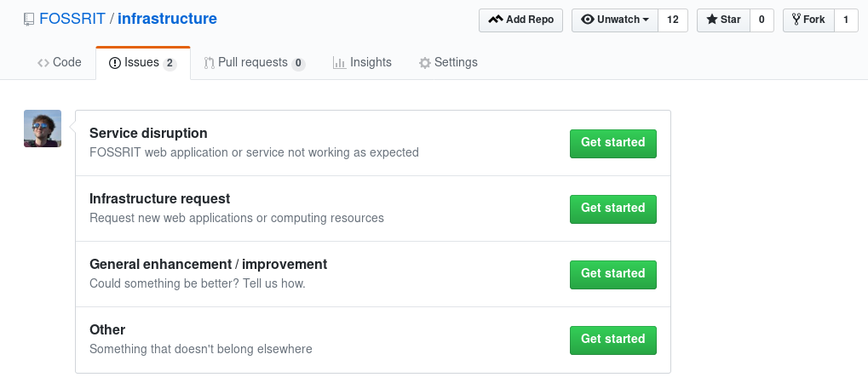Click the Insights bar graph icon
This screenshot has height=383, width=868.
(x=339, y=63)
